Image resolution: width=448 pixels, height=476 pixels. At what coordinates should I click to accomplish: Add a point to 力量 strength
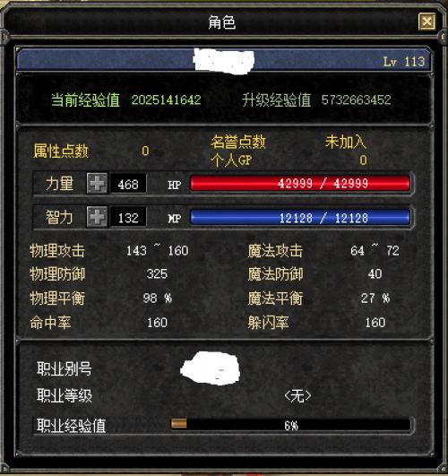pos(97,184)
